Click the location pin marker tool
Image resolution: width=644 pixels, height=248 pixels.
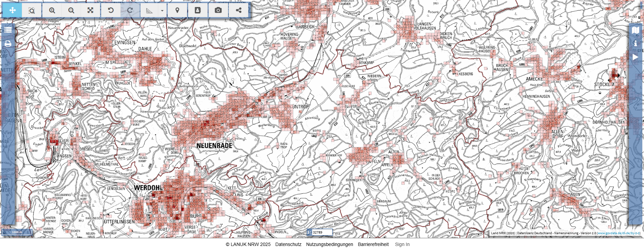click(x=177, y=10)
